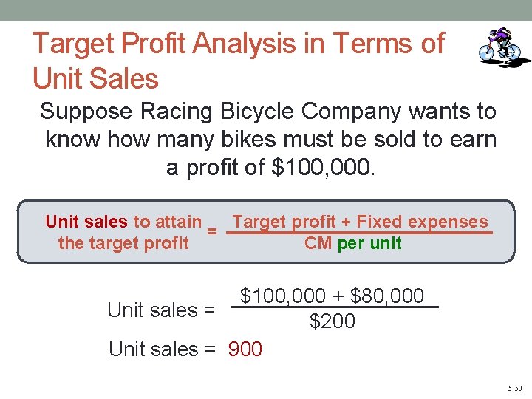Click the green 'per unit' words
Screen dimensions: 532x399
point(369,243)
